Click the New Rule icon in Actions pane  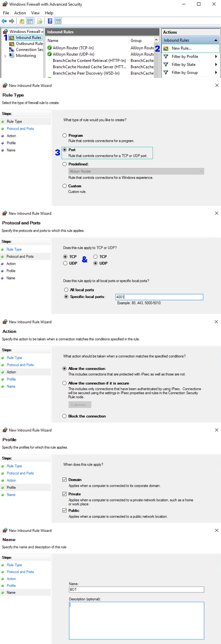(x=166, y=48)
